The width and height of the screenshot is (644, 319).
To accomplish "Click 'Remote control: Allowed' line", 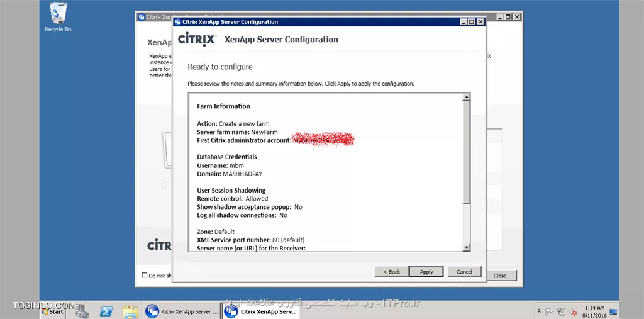I will (x=233, y=199).
